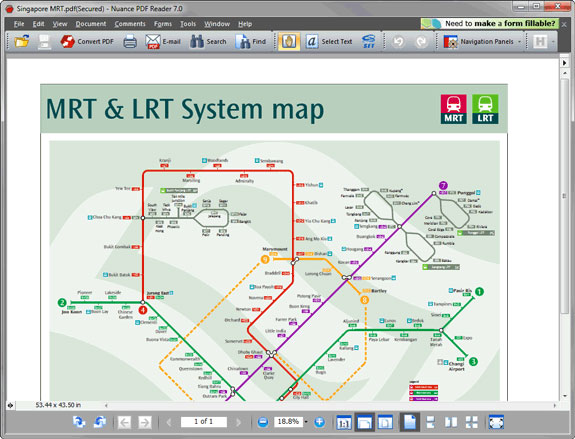Click the 'Need to make a form fillable?' banner
575x439 pixels.
[x=490, y=24]
